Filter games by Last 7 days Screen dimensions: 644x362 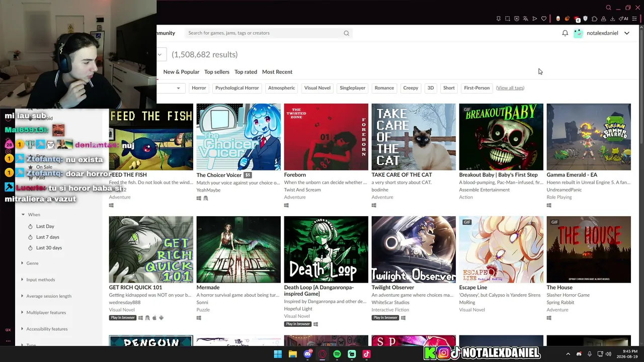click(47, 237)
